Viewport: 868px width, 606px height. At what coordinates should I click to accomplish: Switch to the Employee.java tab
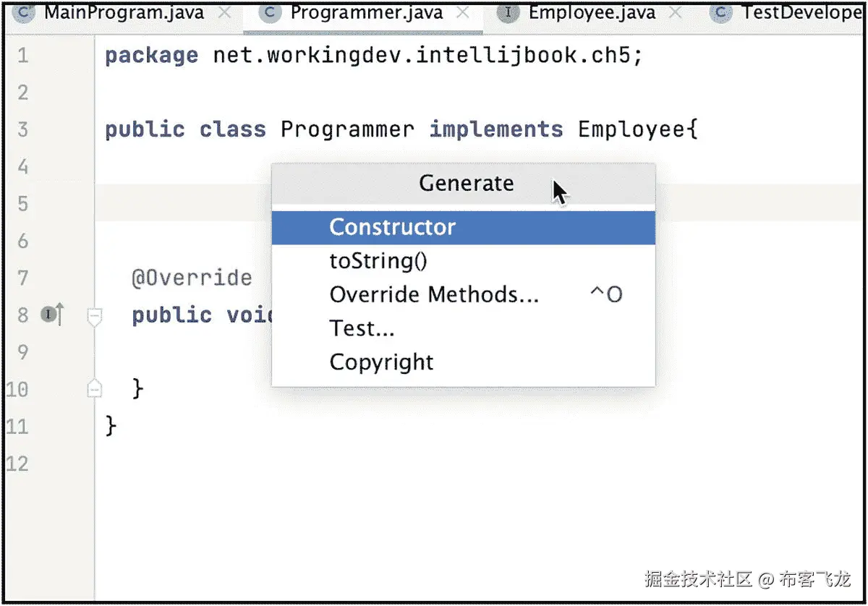coord(592,13)
